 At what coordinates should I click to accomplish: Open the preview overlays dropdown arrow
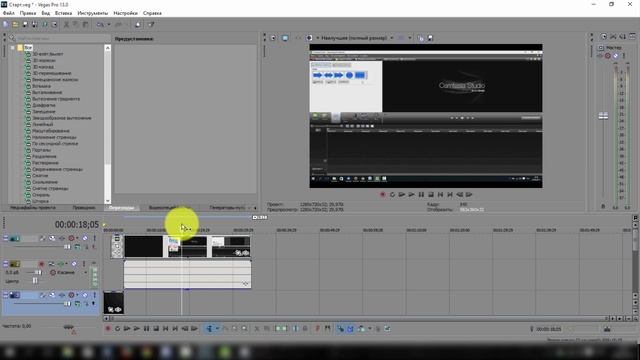410,38
